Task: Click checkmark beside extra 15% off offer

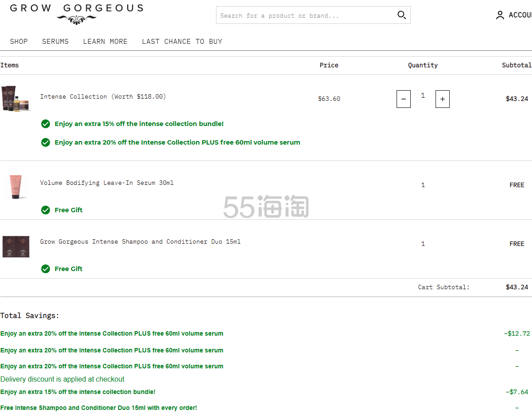Action: [46, 124]
